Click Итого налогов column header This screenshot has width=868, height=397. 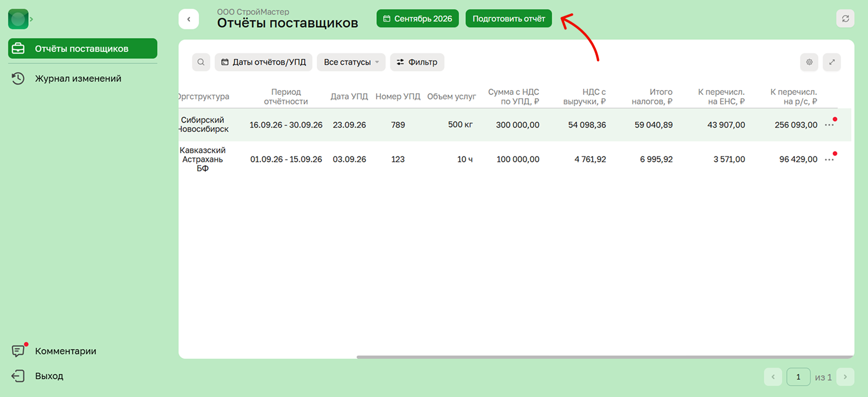click(652, 96)
